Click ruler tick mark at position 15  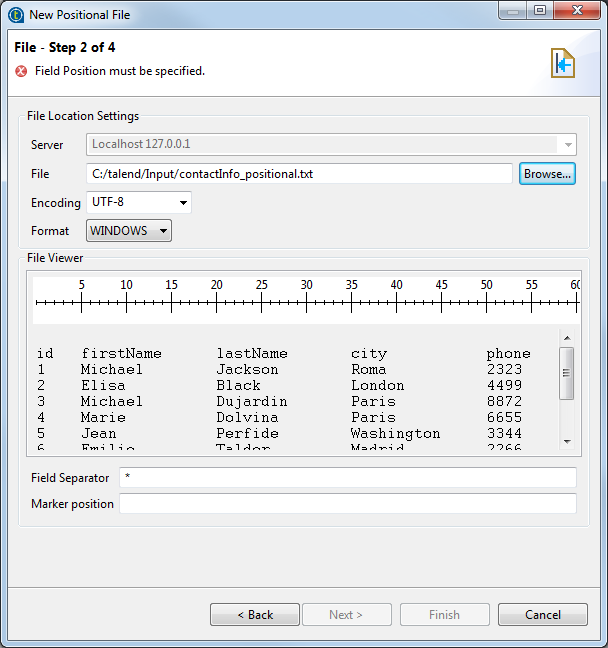(172, 303)
